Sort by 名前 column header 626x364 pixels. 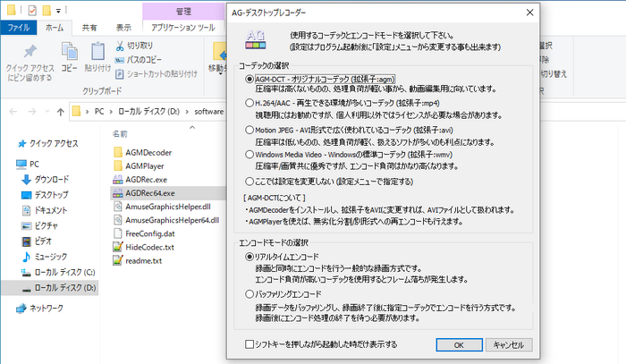[x=120, y=134]
